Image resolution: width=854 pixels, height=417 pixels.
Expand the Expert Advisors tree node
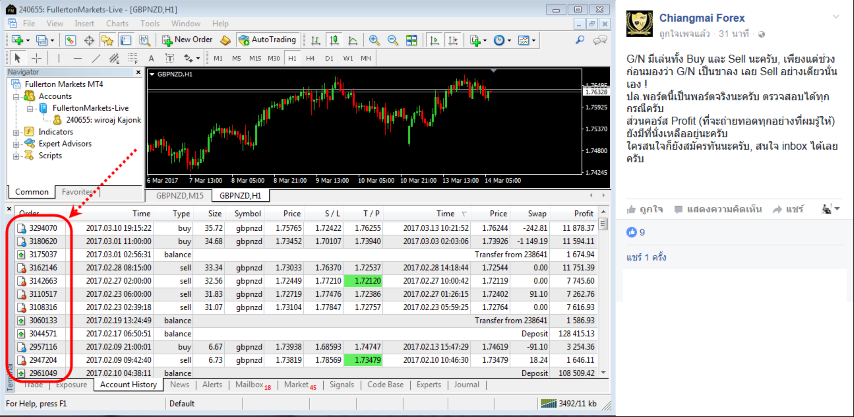click(x=16, y=144)
